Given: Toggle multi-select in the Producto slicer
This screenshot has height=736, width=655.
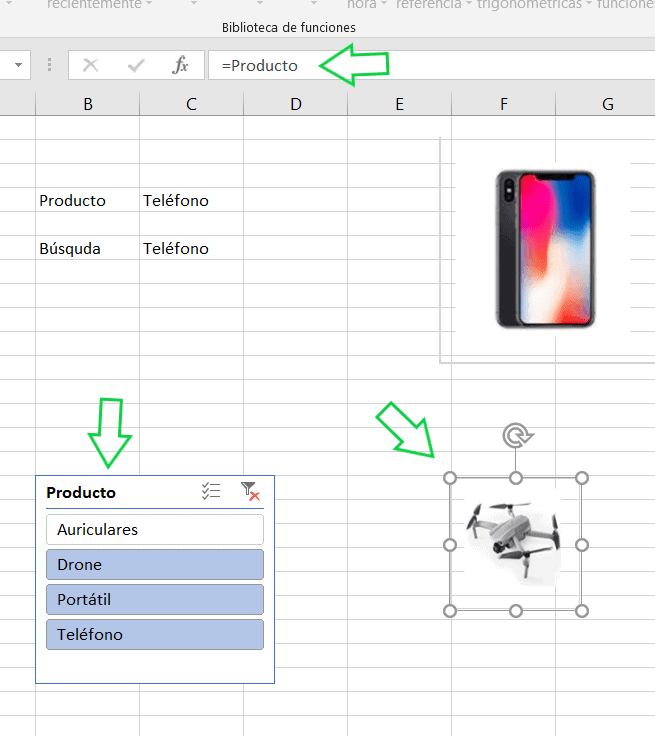Looking at the screenshot, I should (x=211, y=491).
